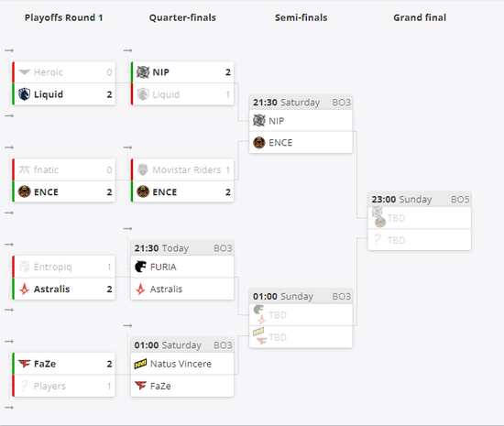Click the Heroic logo in Round 1
Screen dimensions: 504x426
[25, 71]
